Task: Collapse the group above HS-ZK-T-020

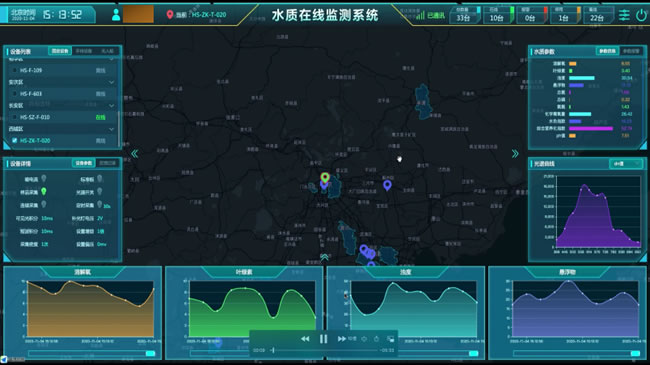Action: [x=111, y=129]
